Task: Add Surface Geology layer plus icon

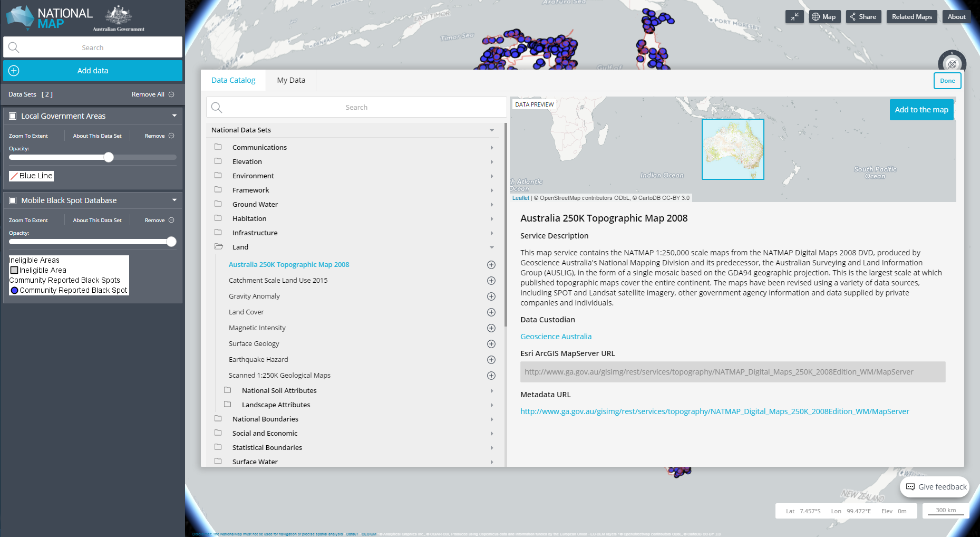Action: (x=491, y=344)
